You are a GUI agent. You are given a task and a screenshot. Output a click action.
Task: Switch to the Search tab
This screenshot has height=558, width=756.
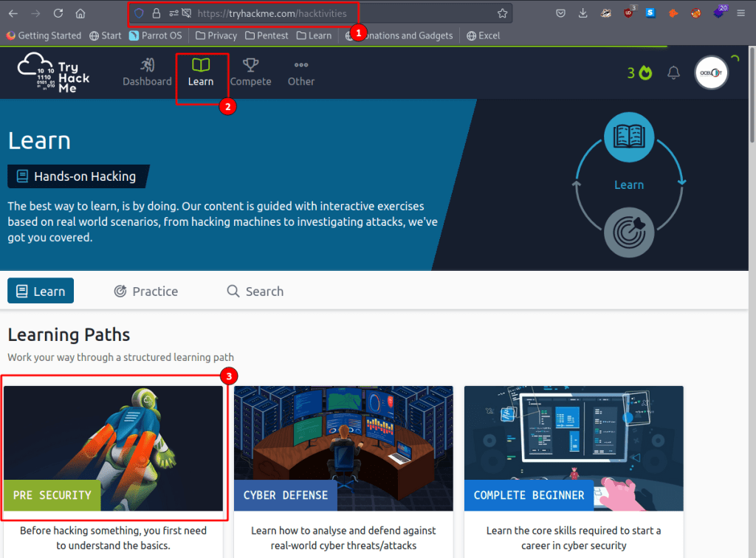pos(255,291)
